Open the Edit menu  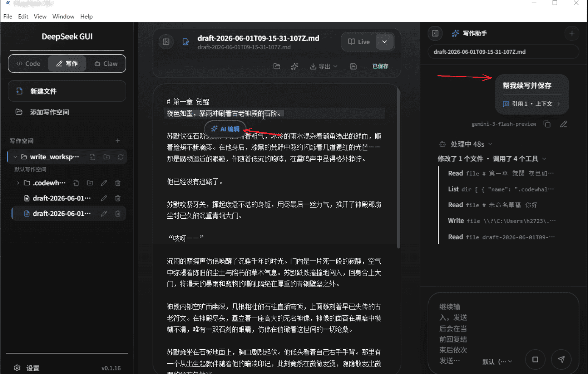[x=23, y=16]
